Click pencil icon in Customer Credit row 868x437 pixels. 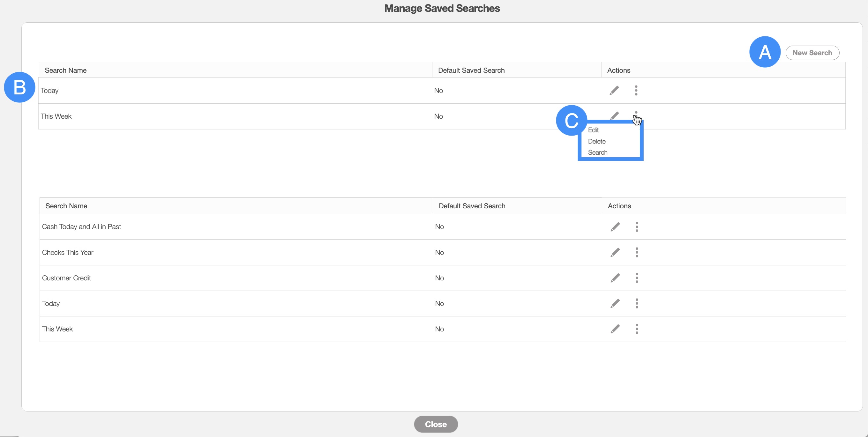[615, 278]
